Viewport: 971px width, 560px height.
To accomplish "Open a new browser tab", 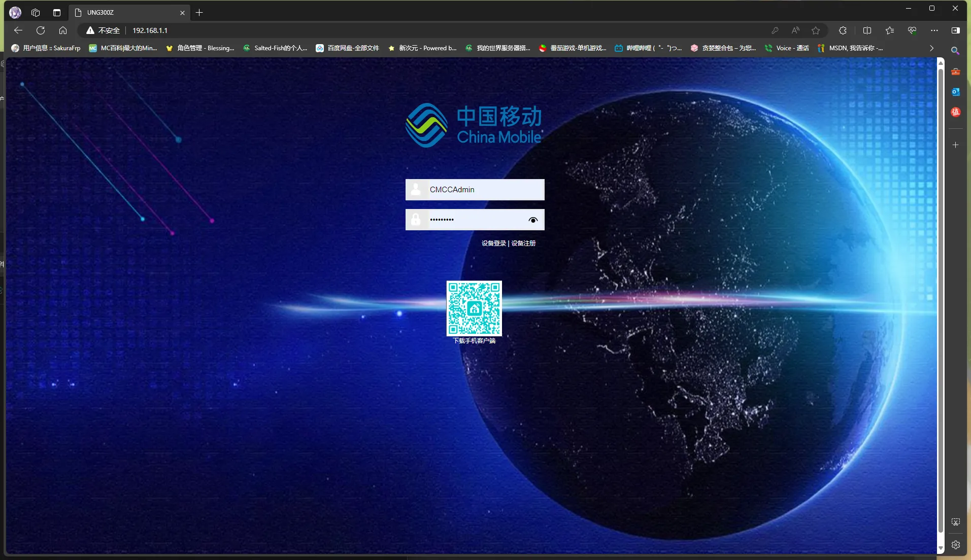I will [x=199, y=13].
